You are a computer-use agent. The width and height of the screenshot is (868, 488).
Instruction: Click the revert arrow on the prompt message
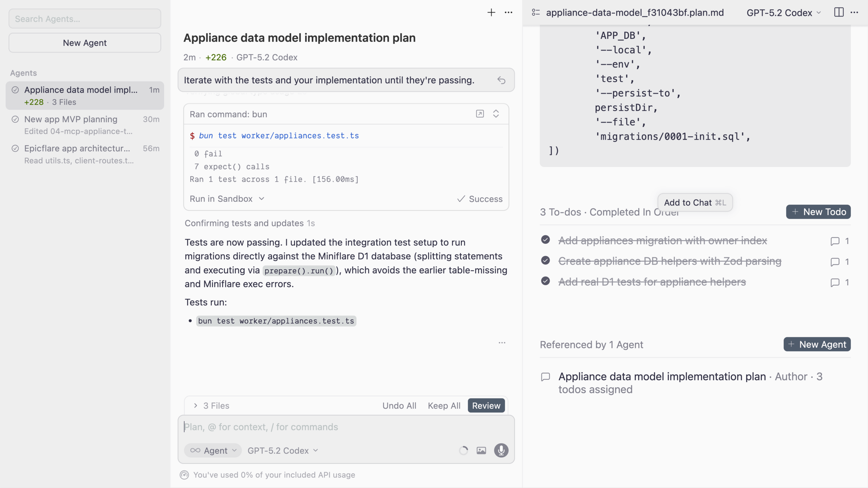pos(501,80)
